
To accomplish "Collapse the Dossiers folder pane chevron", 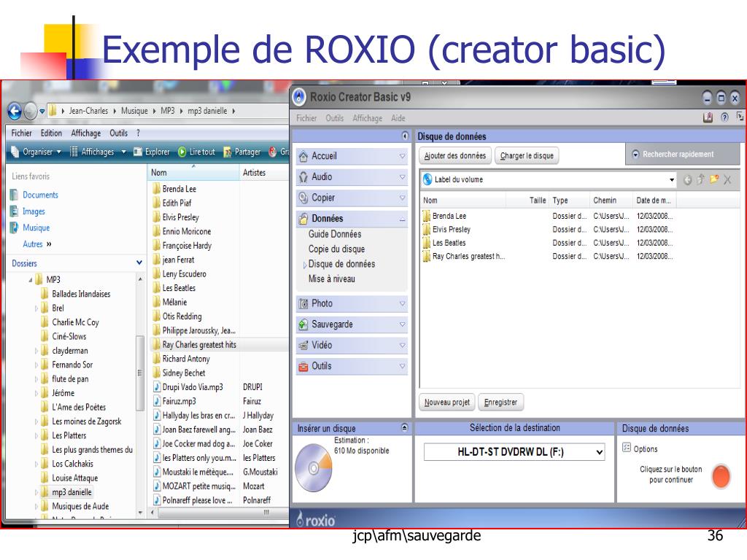I will click(x=139, y=262).
